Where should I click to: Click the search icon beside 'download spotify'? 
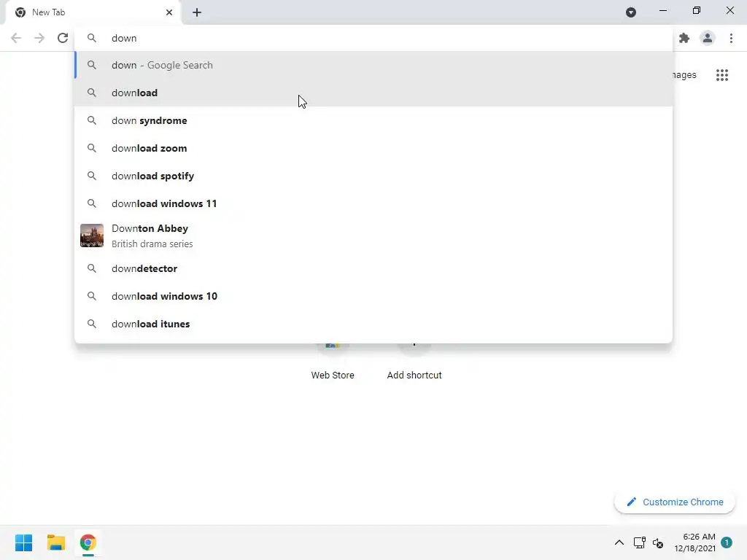[x=91, y=176]
